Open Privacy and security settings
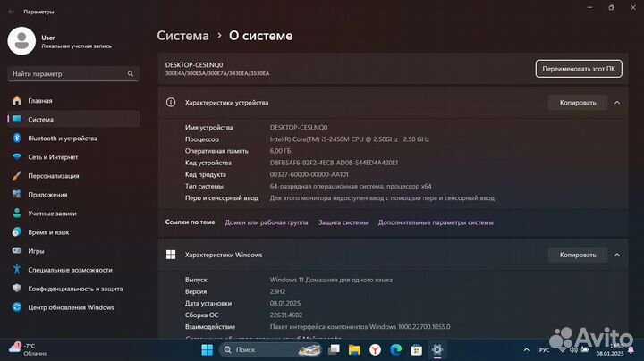Image resolution: width=644 pixels, height=361 pixels. pyautogui.click(x=75, y=289)
